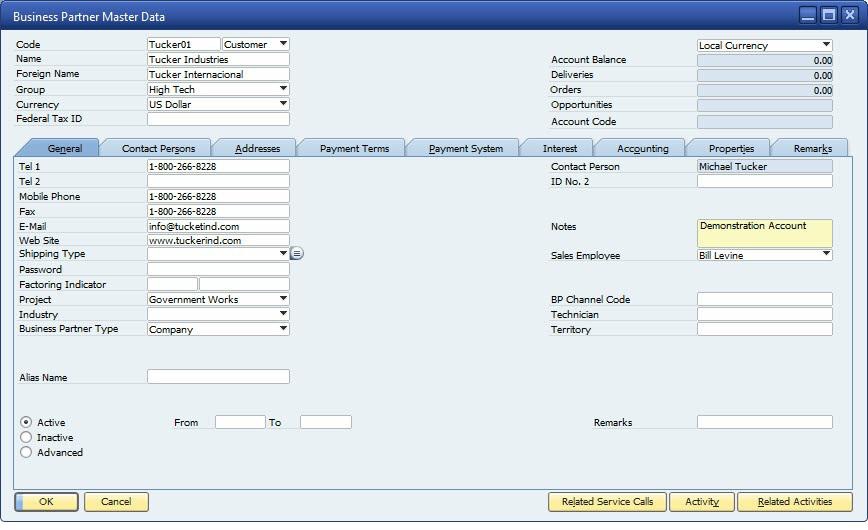Show the Properties tab
The image size is (868, 530).
click(731, 148)
